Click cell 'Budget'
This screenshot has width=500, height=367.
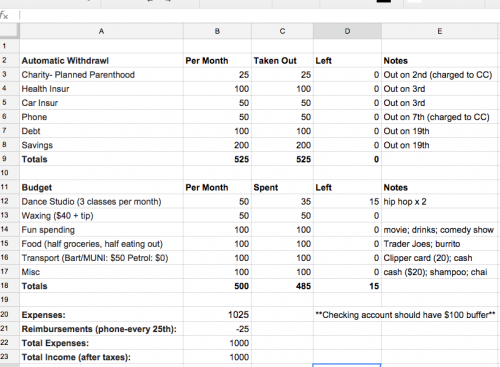click(x=101, y=187)
